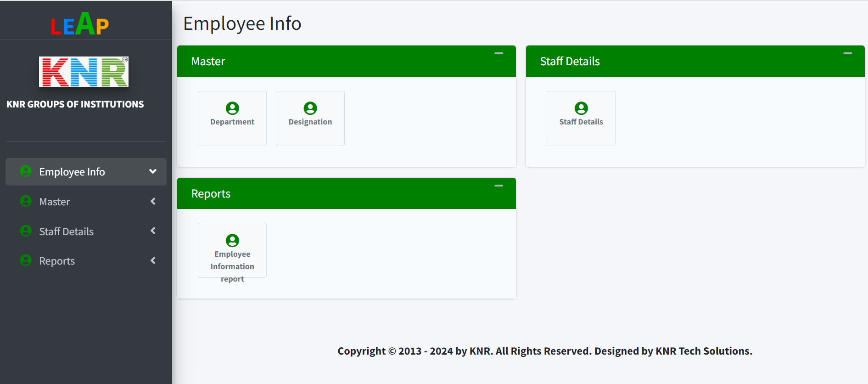Viewport: 868px width, 384px height.
Task: Click the Staff Details panel header title
Action: click(x=570, y=62)
